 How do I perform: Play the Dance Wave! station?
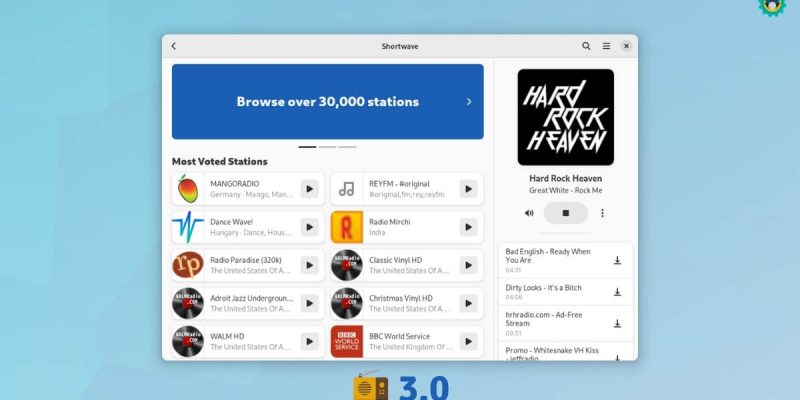click(309, 227)
